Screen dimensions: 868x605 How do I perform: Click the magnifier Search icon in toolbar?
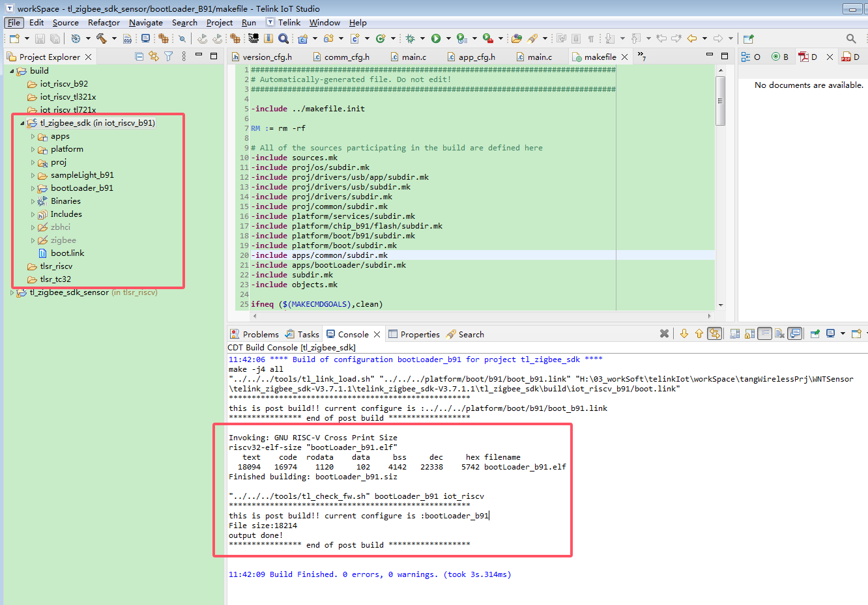[283, 39]
